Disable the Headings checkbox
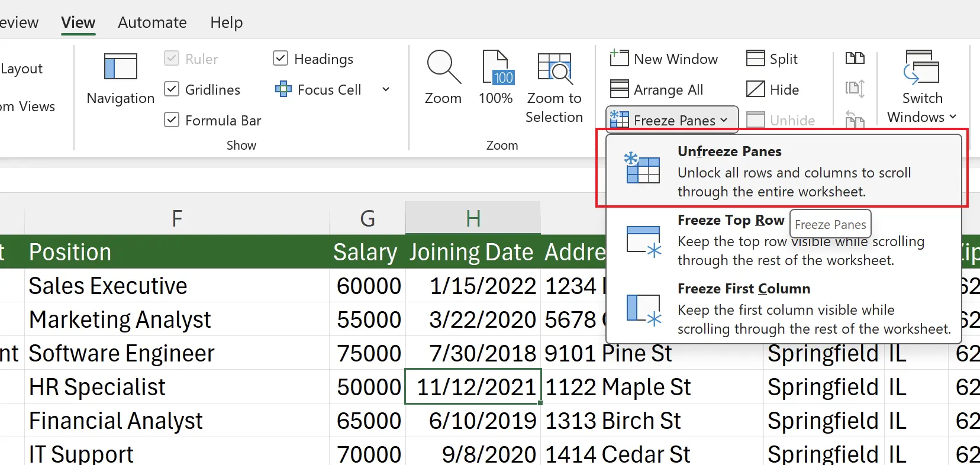Viewport: 980px width, 465px height. 281,59
